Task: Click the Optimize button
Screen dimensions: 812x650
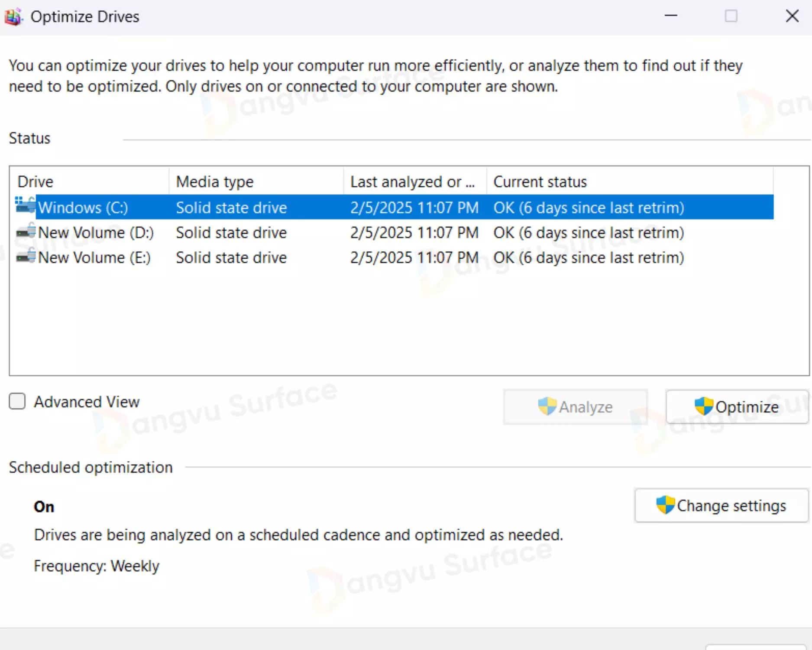Action: click(x=737, y=407)
